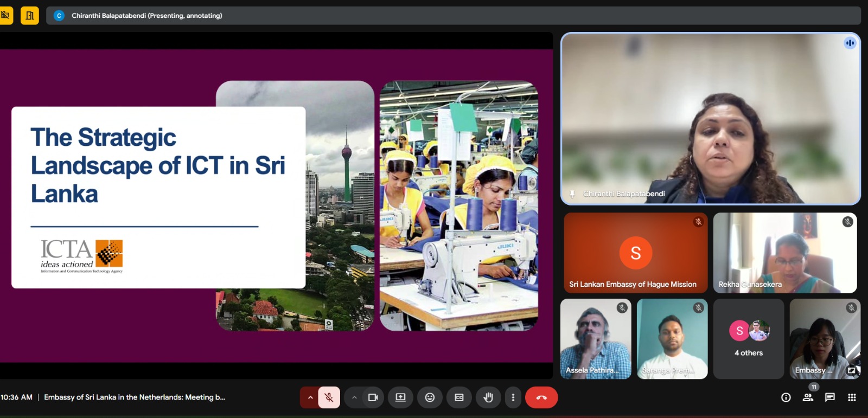Image resolution: width=868 pixels, height=418 pixels.
Task: Select Saranga Prem's video tile
Action: click(x=672, y=339)
